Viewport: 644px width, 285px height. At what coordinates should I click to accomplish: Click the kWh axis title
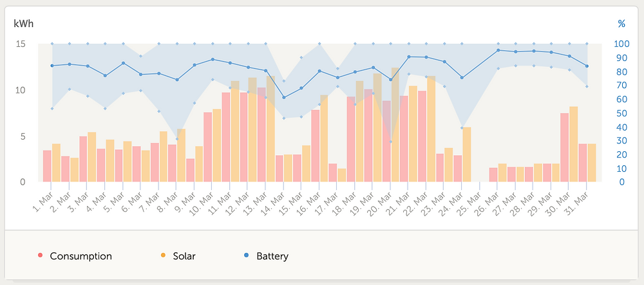[x=23, y=24]
